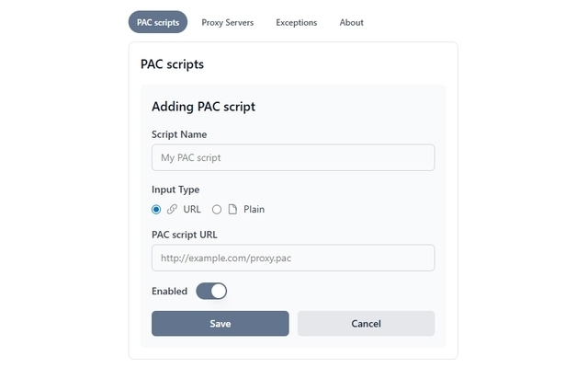Viewport: 588px width, 368px height.
Task: Click the document icon beside Plain
Action: [232, 210]
